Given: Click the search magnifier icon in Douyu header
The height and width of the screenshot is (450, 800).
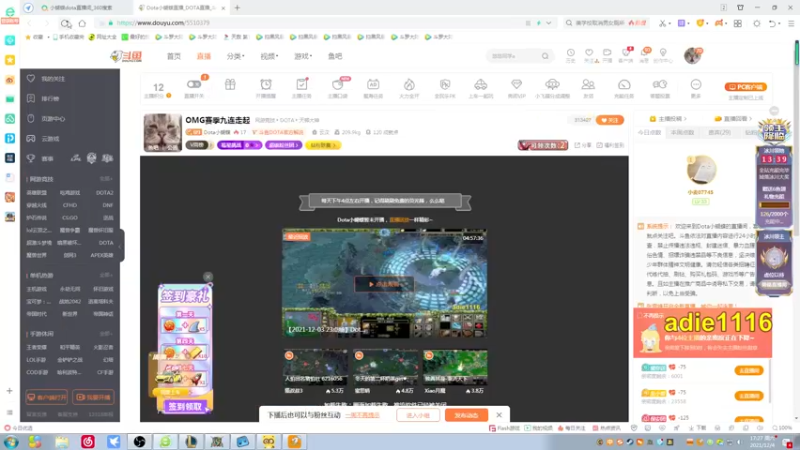Looking at the screenshot, I should tap(545, 56).
